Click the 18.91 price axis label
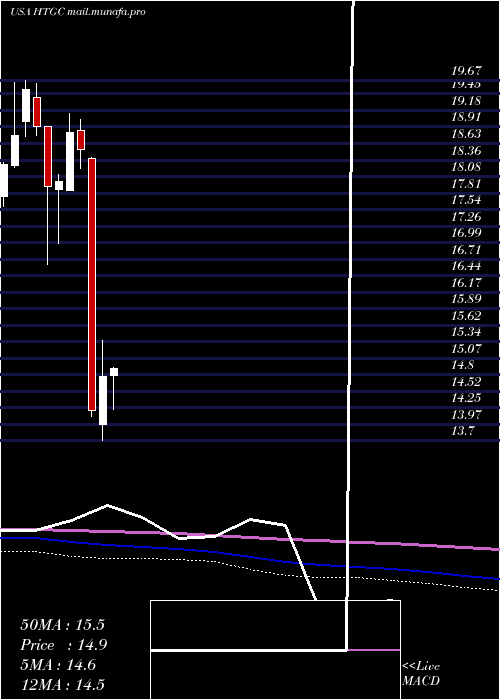Image resolution: width=500 pixels, height=700 pixels. pos(466,117)
